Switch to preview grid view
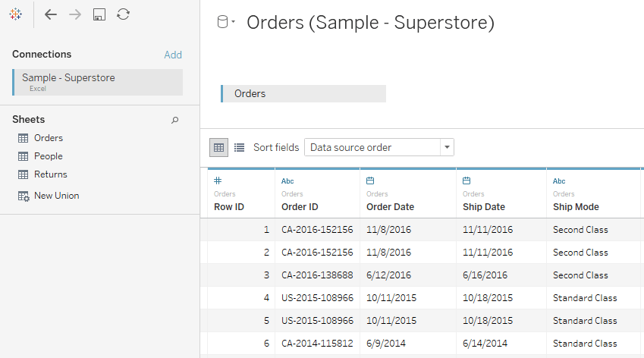This screenshot has height=358, width=644. (x=218, y=147)
